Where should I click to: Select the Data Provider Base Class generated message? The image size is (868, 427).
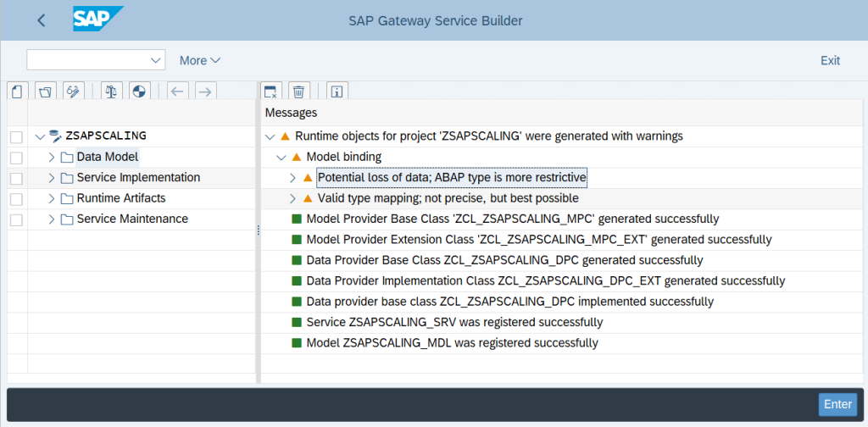pyautogui.click(x=504, y=260)
